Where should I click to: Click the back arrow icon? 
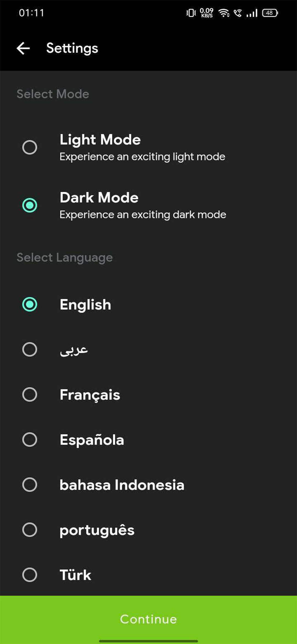(x=23, y=48)
